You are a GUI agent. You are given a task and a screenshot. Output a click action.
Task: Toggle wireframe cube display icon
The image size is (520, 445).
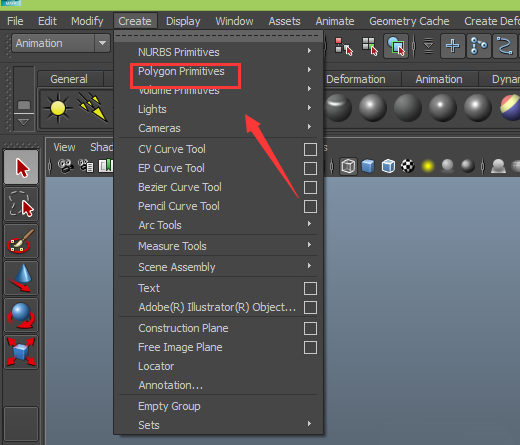point(348,166)
